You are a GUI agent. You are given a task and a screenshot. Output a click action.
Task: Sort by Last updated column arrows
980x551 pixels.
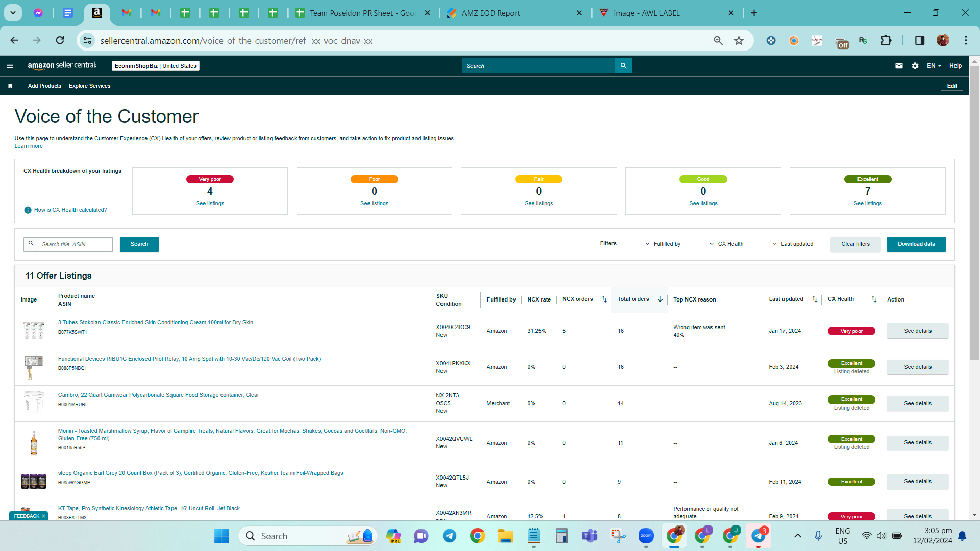(815, 299)
